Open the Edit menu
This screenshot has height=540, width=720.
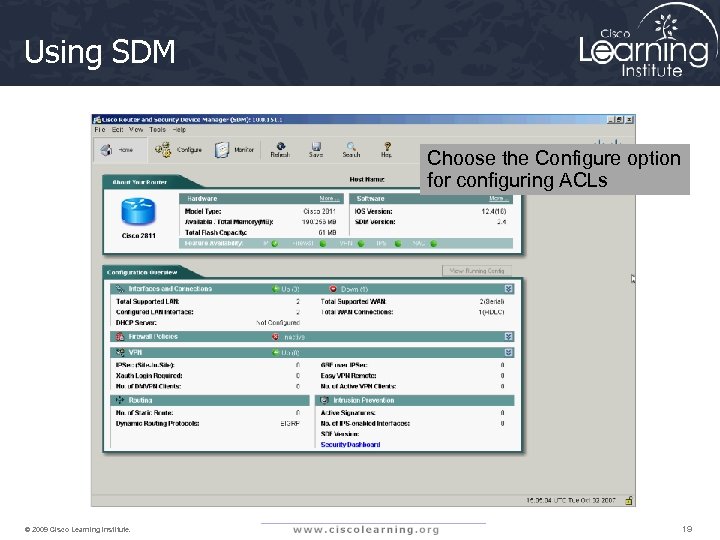(x=118, y=130)
